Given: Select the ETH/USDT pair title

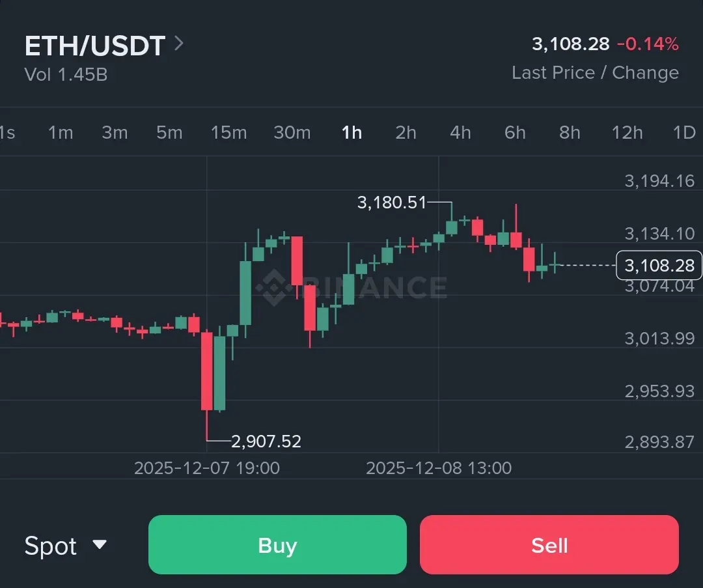Looking at the screenshot, I should click(x=95, y=46).
